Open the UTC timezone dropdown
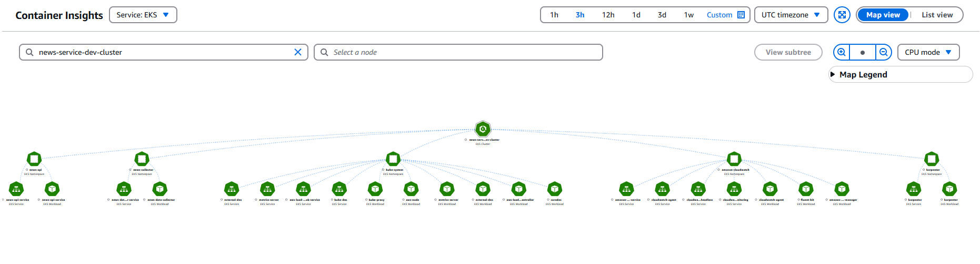Screen dimensions: 980x264 pos(791,15)
